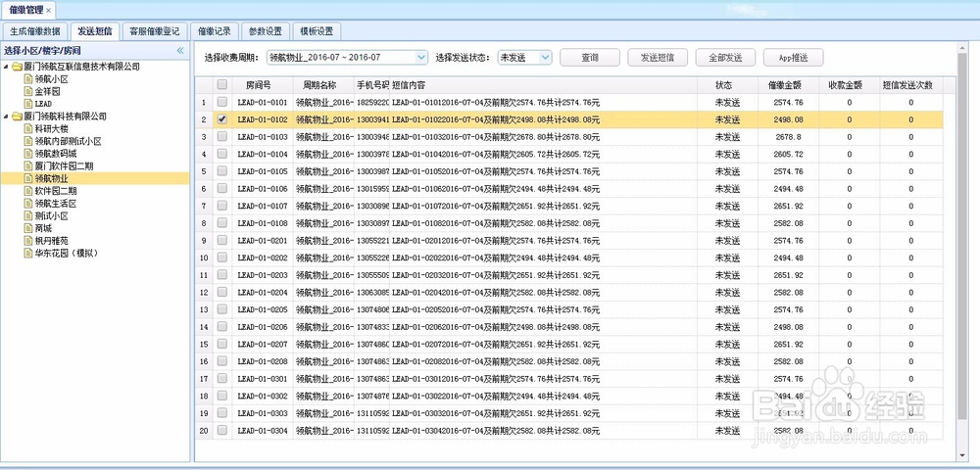
Task: Click folder icon of 厦门领航互联信息技术有限公司
Action: [17, 67]
